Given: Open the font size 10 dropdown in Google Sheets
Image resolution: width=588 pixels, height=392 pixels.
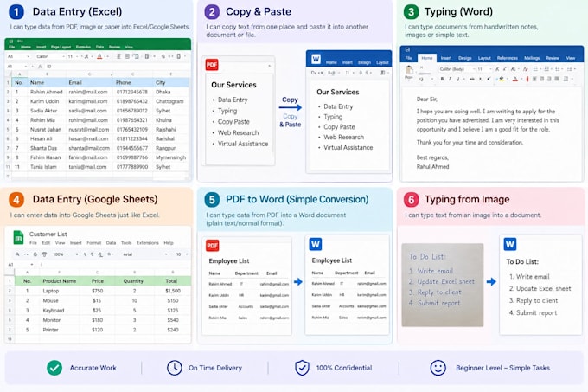Looking at the screenshot, I should [x=181, y=254].
